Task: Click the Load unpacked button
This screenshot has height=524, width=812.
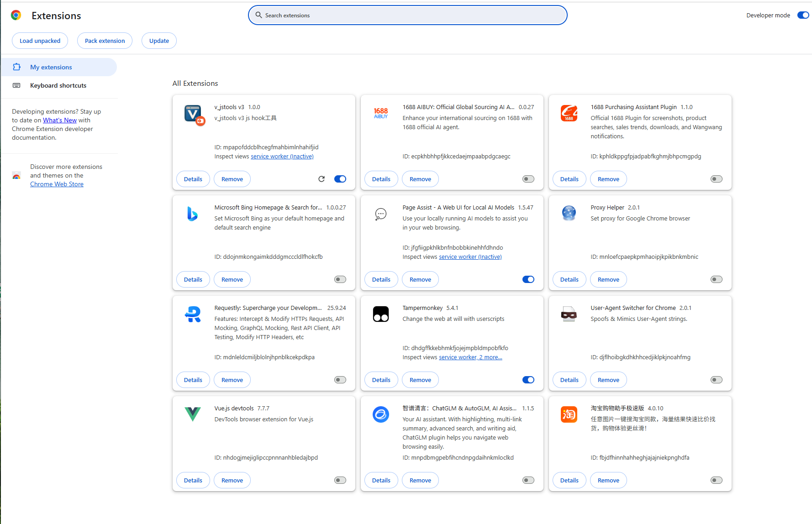Action: (40, 41)
